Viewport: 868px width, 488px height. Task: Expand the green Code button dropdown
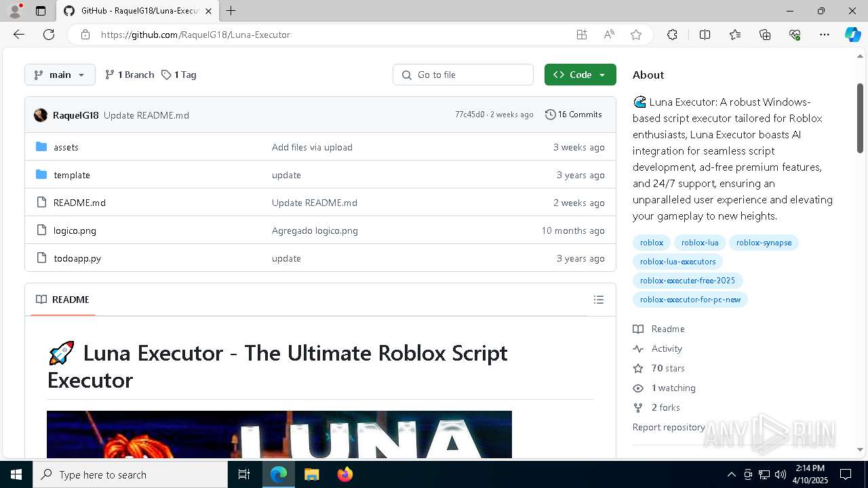coord(580,75)
